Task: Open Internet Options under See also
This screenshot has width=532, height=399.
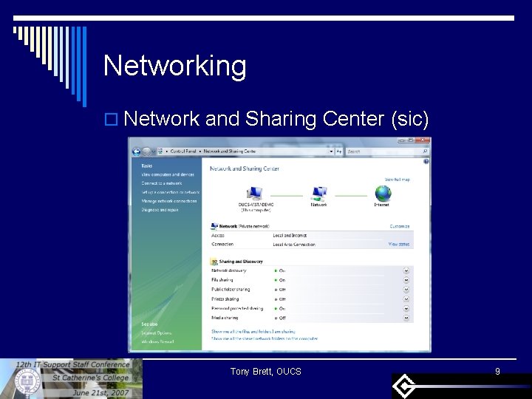Action: [157, 333]
